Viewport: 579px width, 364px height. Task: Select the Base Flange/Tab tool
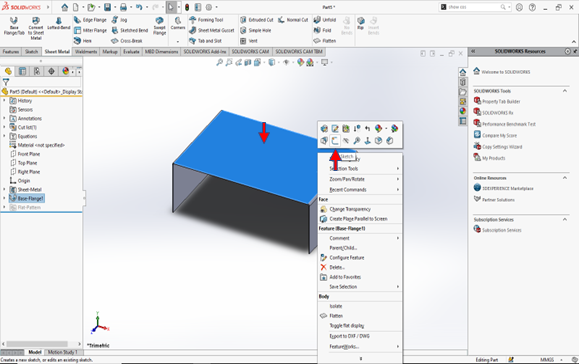[x=14, y=26]
